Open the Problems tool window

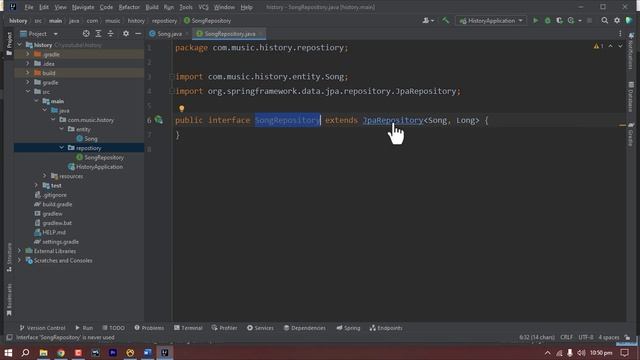[x=149, y=328]
